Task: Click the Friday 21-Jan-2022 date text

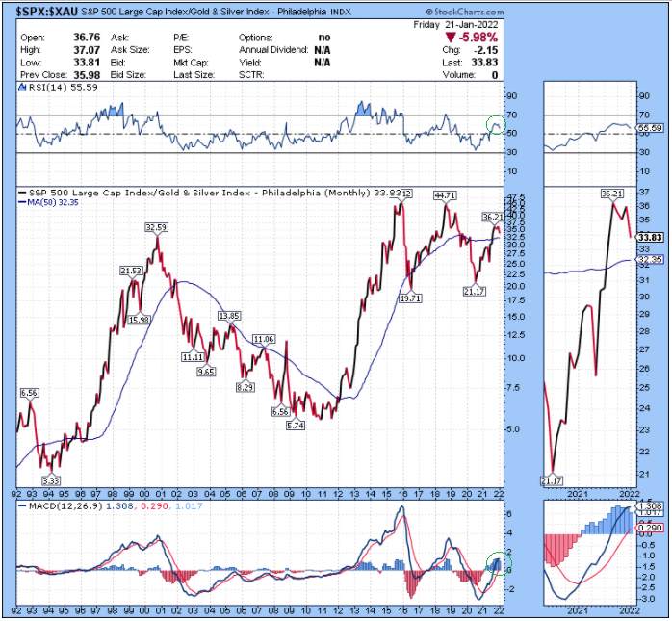Action: pos(455,25)
